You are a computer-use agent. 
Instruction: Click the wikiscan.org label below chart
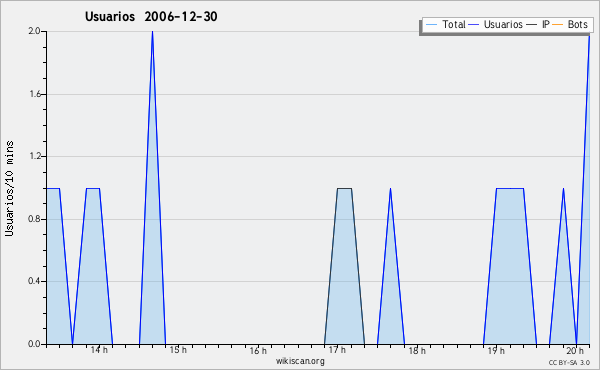point(300,361)
